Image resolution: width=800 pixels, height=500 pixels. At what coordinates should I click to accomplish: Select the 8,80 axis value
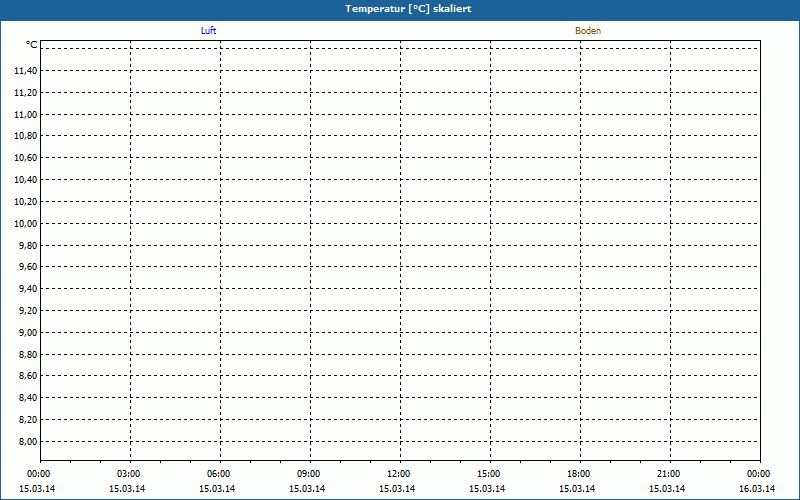click(x=28, y=355)
